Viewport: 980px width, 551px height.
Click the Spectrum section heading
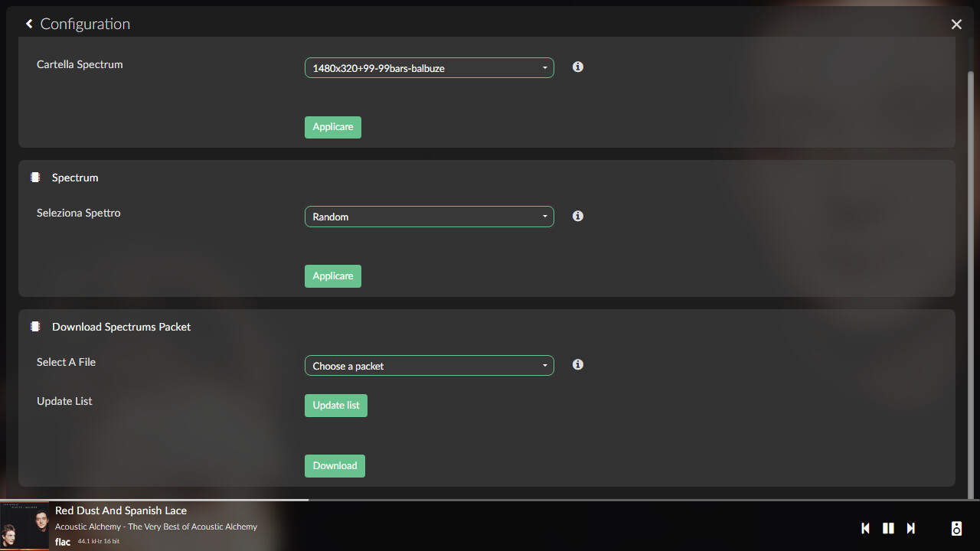pyautogui.click(x=75, y=178)
